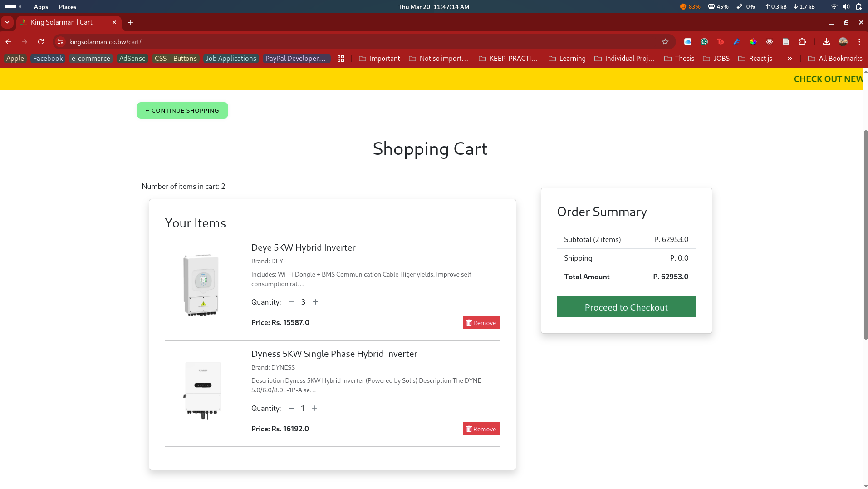868x489 pixels.
Task: Click the Continue Shopping button
Action: (182, 110)
